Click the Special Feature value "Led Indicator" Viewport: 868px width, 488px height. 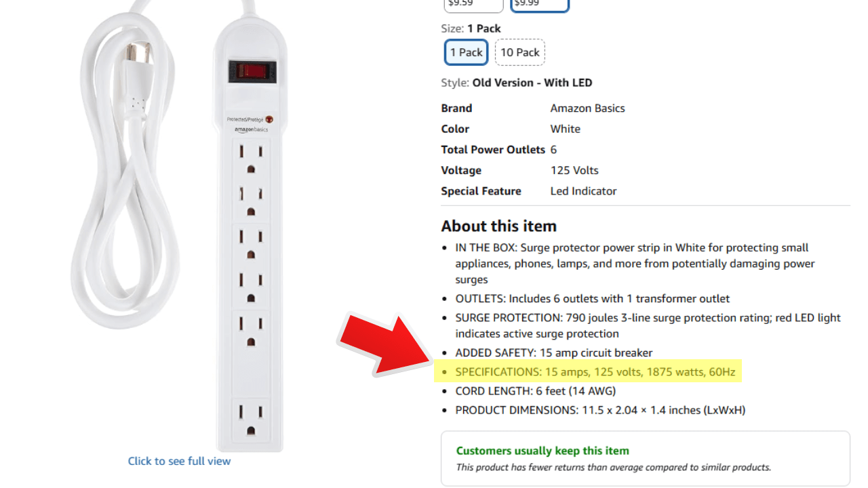[x=583, y=190]
